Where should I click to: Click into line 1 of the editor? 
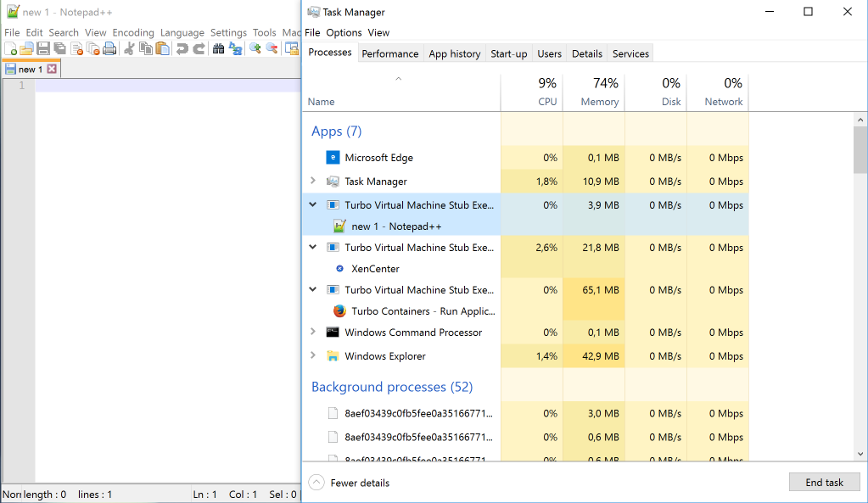click(168, 85)
